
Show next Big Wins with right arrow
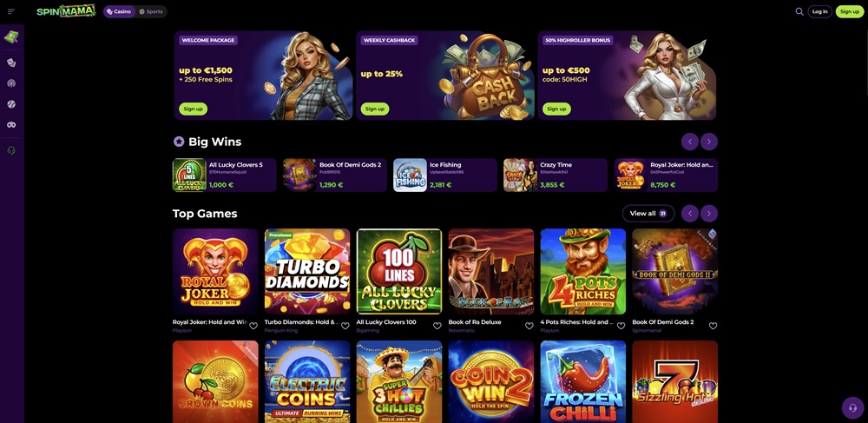[709, 142]
